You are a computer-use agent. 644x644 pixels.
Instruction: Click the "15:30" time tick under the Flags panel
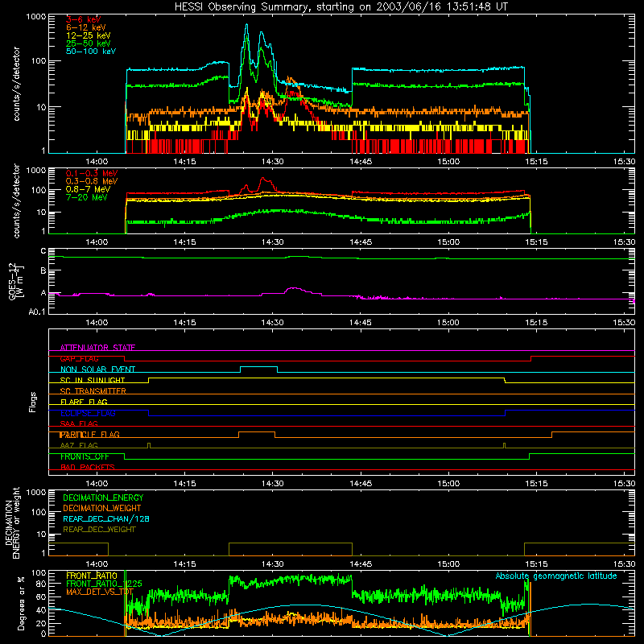point(625,484)
